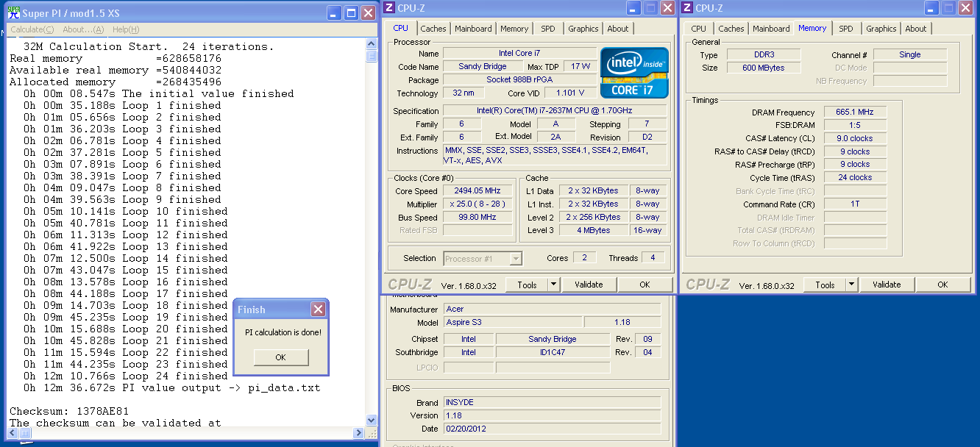The image size is (980, 447).
Task: Click the memory Size value 600 MBytes
Action: tap(762, 68)
